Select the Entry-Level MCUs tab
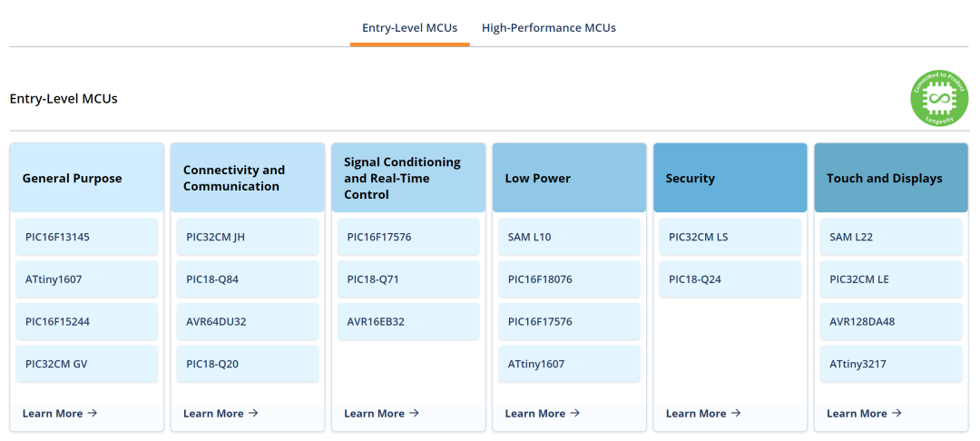 (x=409, y=28)
